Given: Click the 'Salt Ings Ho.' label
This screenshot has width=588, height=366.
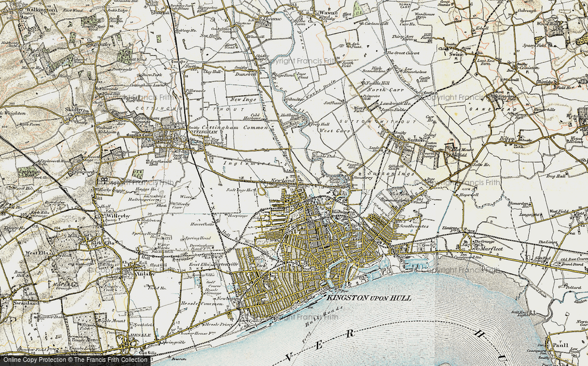Looking at the screenshot, I should point(240,190).
